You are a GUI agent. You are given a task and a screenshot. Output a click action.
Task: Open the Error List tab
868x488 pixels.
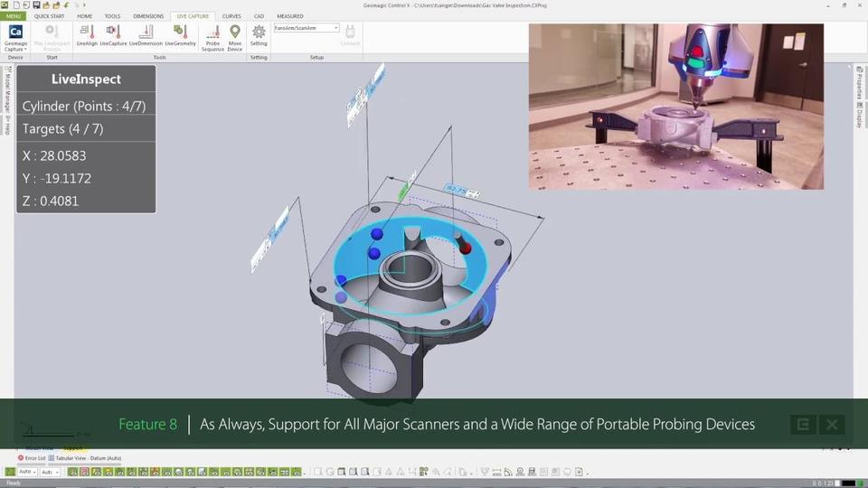pos(32,458)
